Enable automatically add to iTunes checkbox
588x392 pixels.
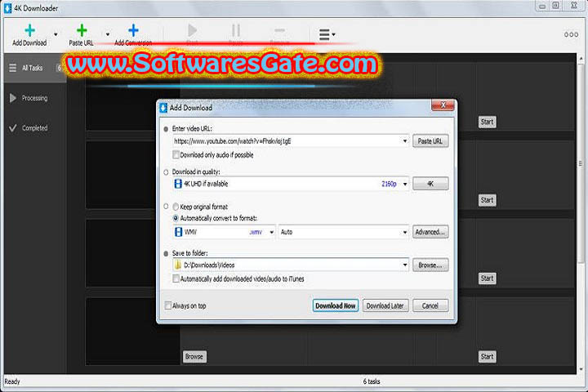pyautogui.click(x=176, y=278)
